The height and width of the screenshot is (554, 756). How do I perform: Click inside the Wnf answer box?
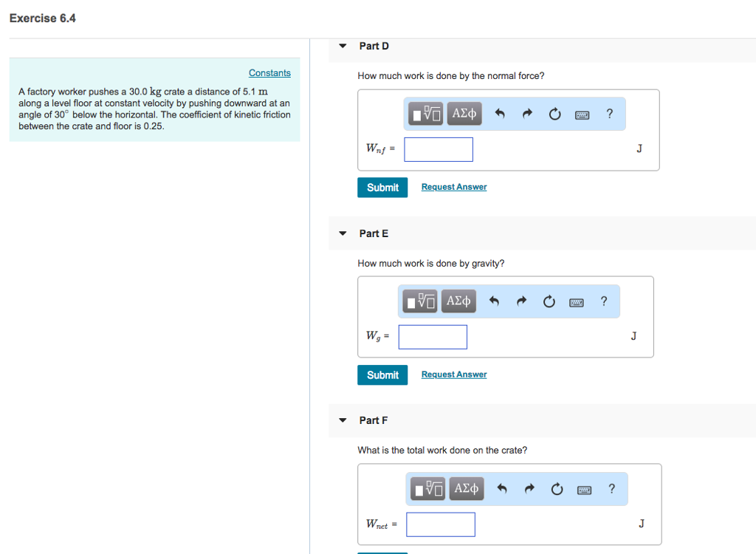point(438,149)
